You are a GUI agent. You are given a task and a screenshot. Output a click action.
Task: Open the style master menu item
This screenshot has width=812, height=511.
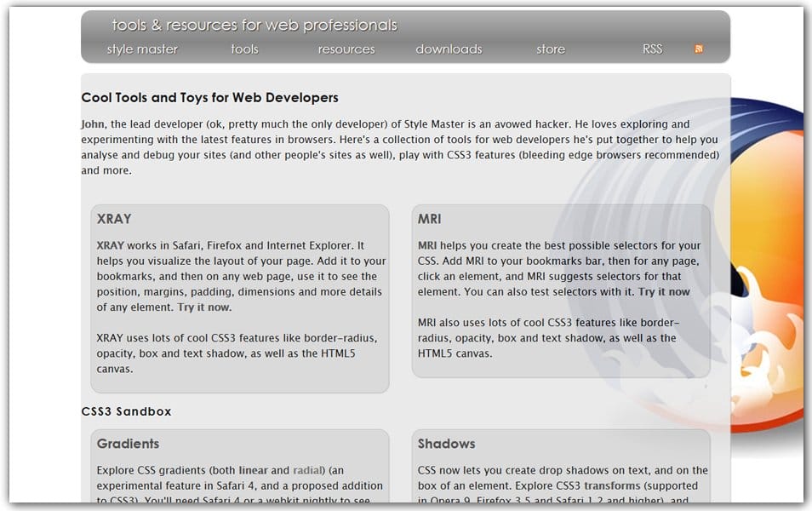point(142,49)
